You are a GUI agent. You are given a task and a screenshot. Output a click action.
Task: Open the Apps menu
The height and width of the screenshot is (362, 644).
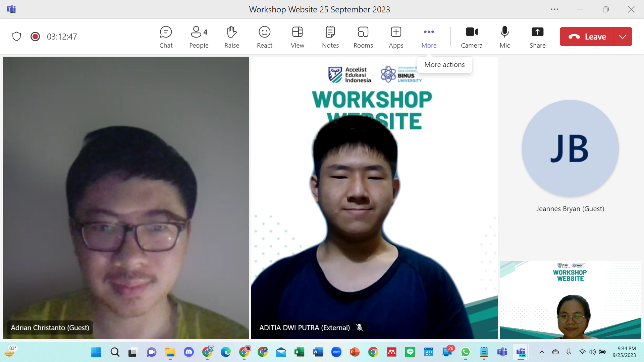[x=396, y=37]
